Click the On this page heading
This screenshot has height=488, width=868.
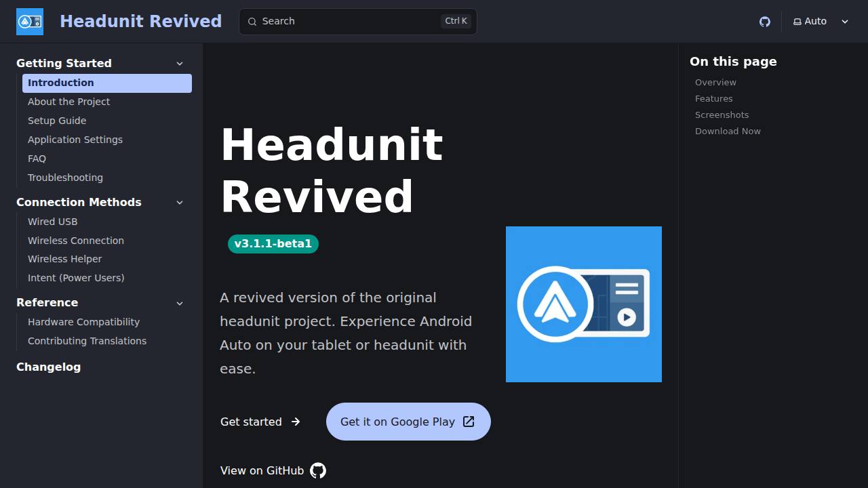733,62
